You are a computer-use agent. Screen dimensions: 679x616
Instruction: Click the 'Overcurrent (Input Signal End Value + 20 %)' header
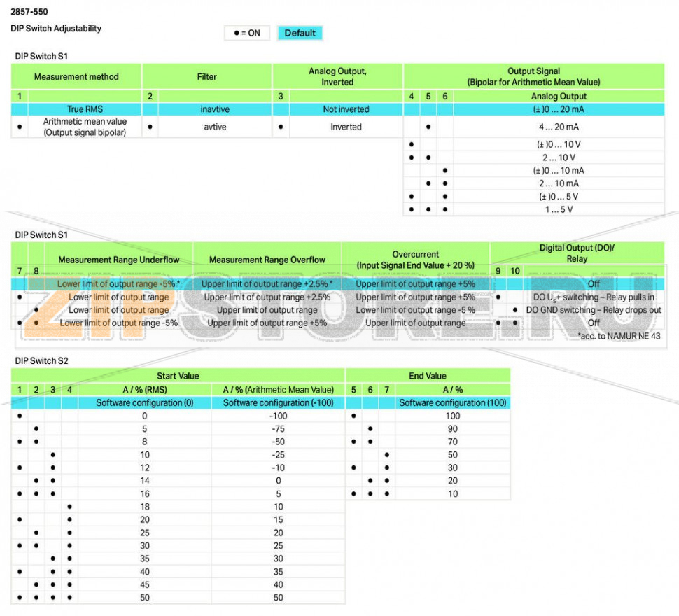[x=416, y=260]
